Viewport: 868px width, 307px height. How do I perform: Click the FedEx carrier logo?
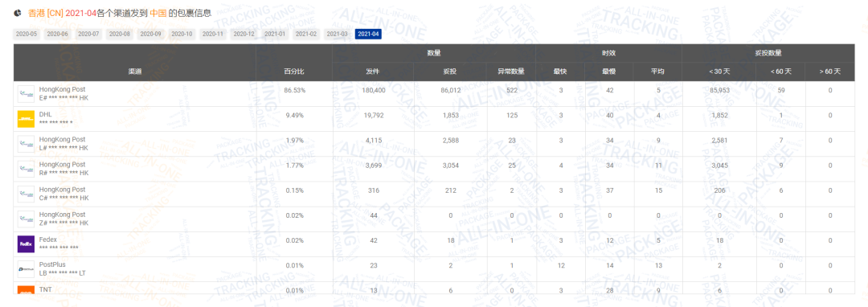[x=27, y=244]
